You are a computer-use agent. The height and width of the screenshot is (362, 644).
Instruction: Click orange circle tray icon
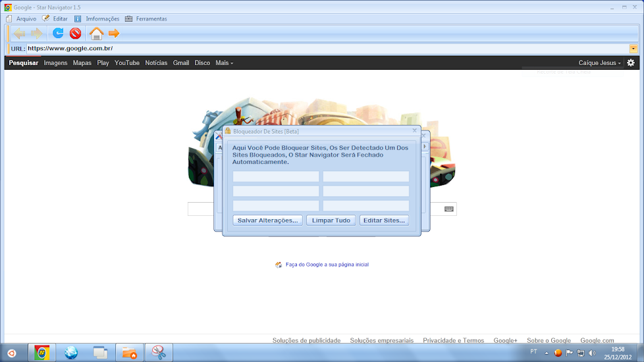[558, 353]
